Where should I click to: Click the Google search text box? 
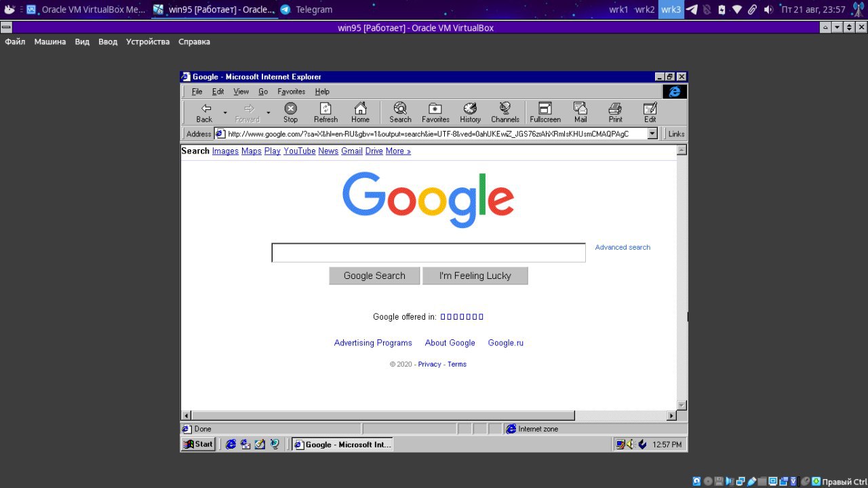point(429,252)
